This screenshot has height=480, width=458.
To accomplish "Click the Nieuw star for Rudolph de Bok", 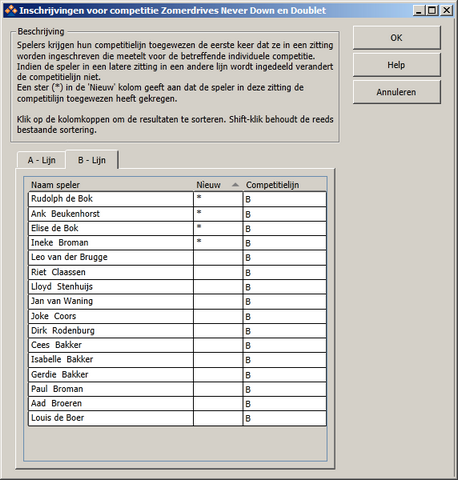I will (199, 197).
